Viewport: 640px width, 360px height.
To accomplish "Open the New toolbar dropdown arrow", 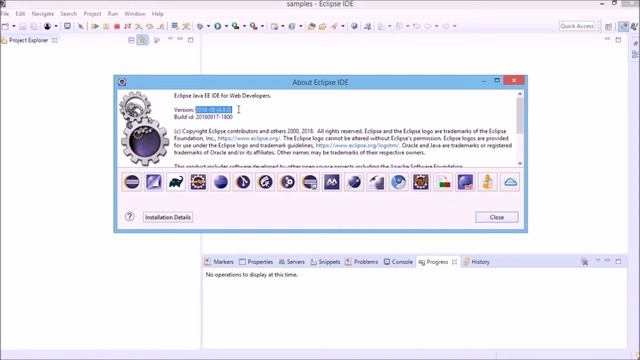I will point(13,26).
